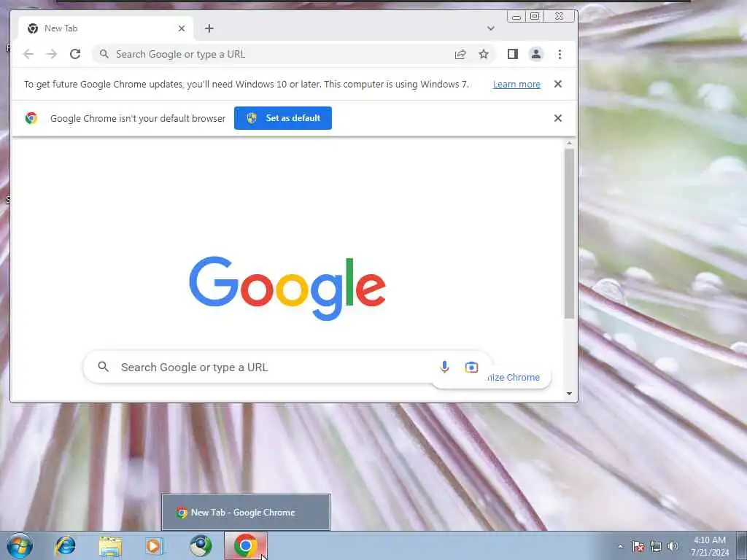Start voice search with the microphone
Viewport: 747px width, 560px height.
click(444, 367)
